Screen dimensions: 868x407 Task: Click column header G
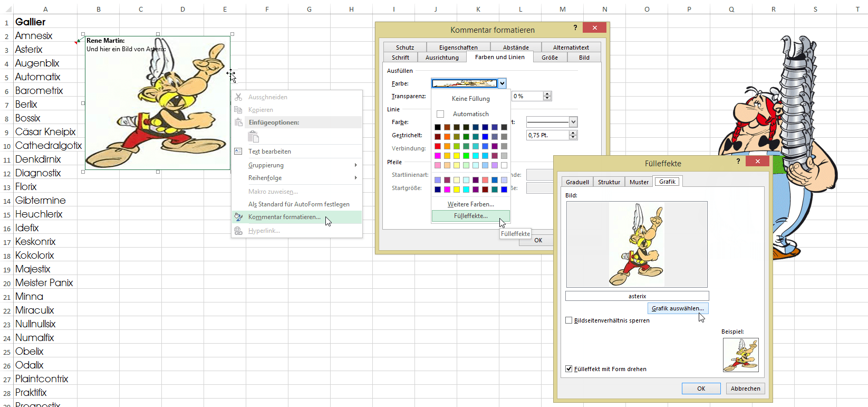pyautogui.click(x=309, y=9)
